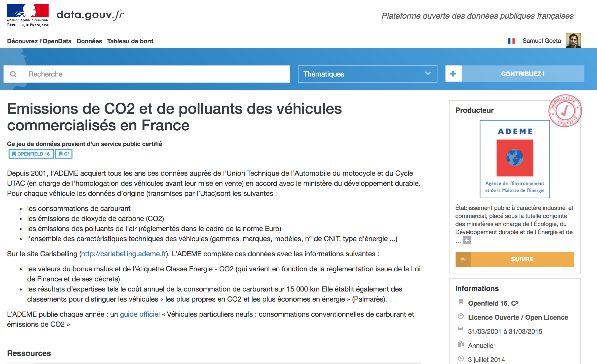Click the Thématiques chevron arrow

tap(428, 74)
